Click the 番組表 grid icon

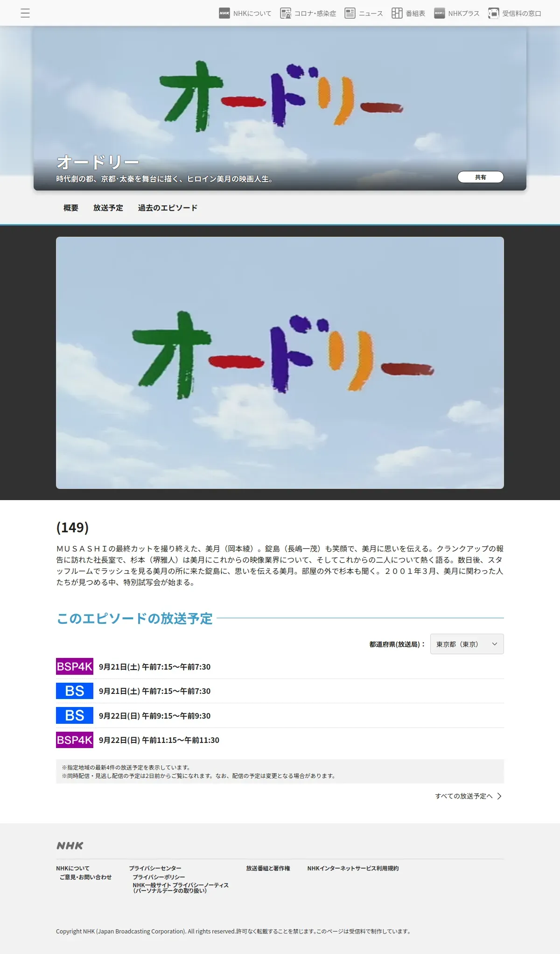click(397, 13)
